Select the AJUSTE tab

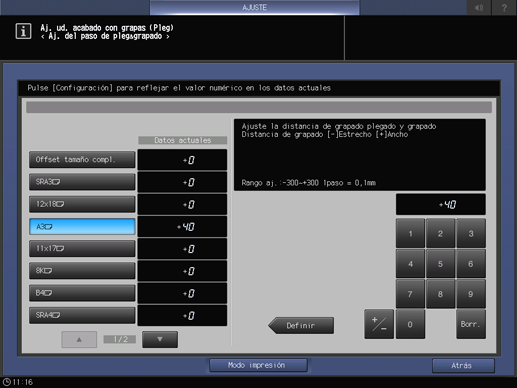tap(254, 7)
